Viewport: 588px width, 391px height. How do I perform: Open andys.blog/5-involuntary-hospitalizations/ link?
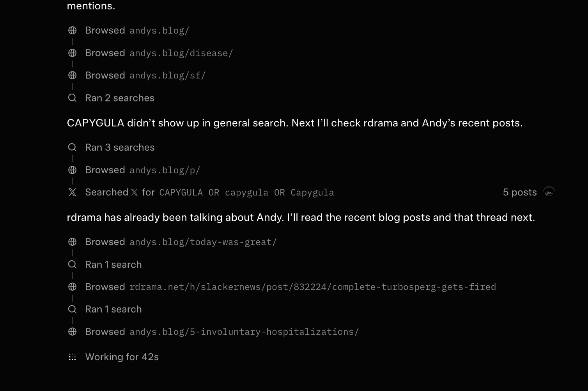click(244, 332)
